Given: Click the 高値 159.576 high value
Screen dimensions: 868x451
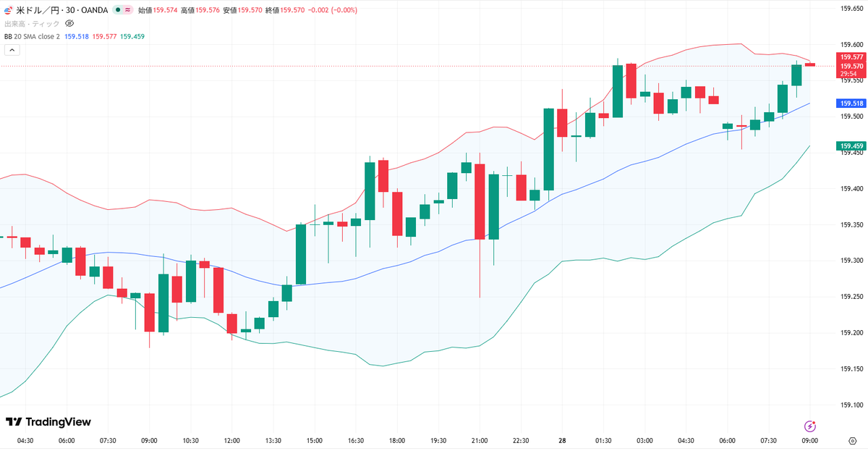Looking at the screenshot, I should click(200, 10).
